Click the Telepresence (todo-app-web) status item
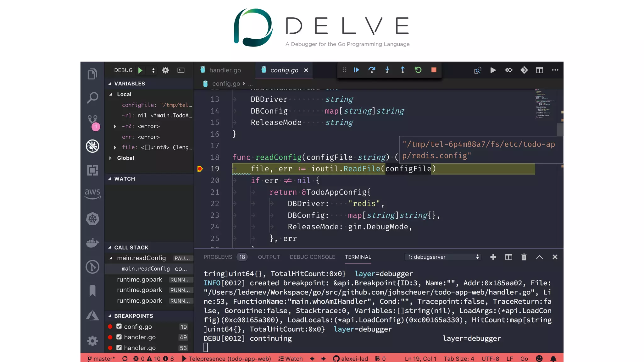The image size is (644, 362). pyautogui.click(x=226, y=359)
